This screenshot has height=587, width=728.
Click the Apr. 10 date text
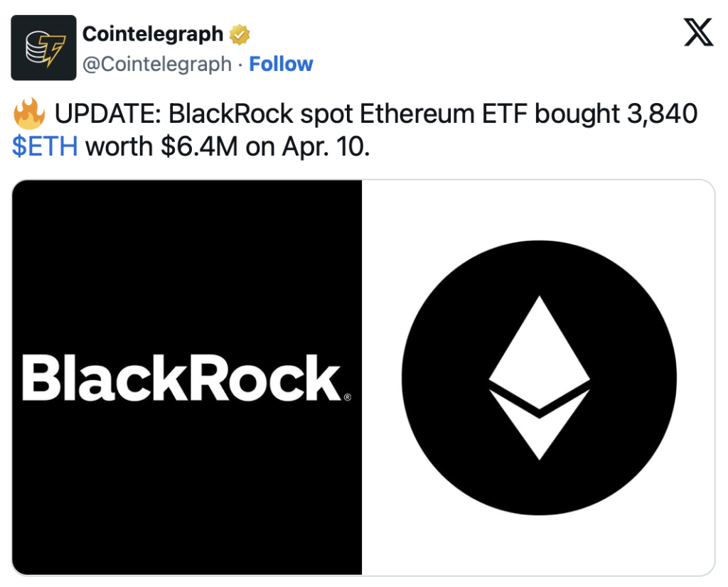326,146
